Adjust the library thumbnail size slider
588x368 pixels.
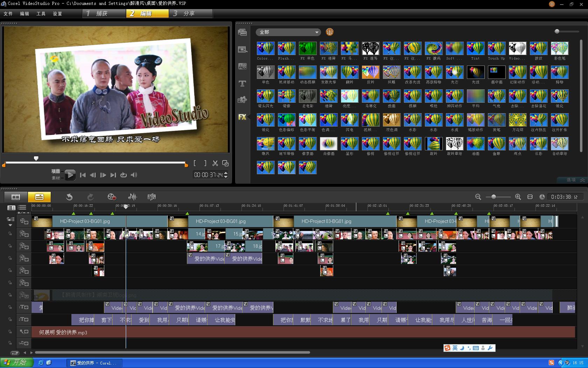pyautogui.click(x=557, y=32)
